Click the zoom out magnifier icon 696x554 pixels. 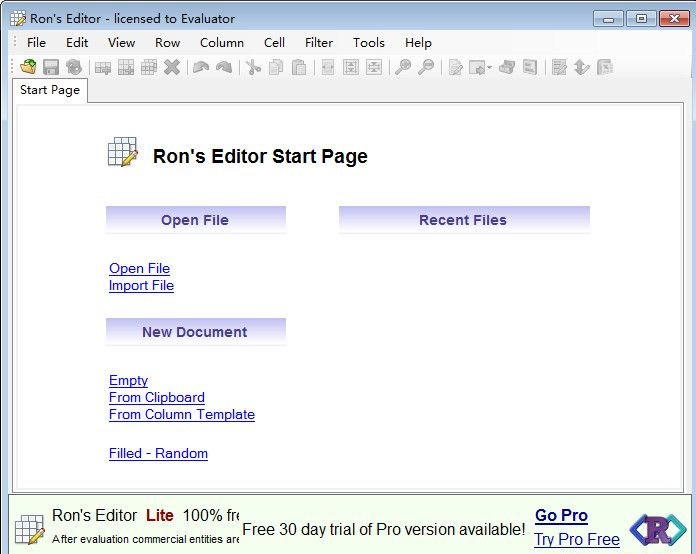pos(426,67)
